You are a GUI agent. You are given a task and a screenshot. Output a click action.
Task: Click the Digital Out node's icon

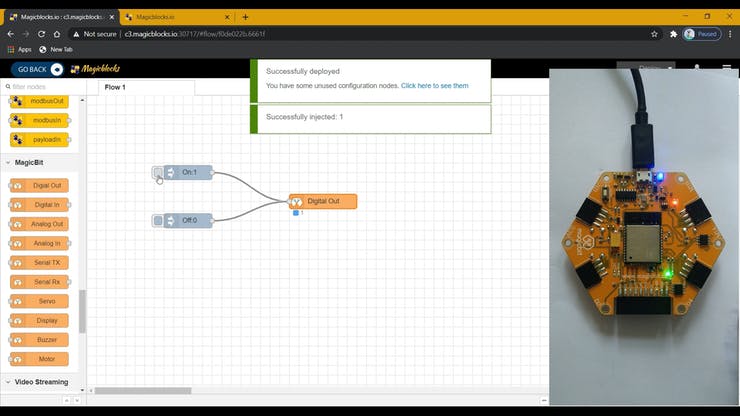[296, 202]
